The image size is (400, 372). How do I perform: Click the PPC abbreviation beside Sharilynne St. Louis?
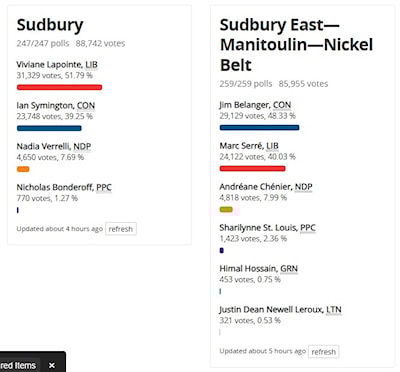click(x=308, y=228)
